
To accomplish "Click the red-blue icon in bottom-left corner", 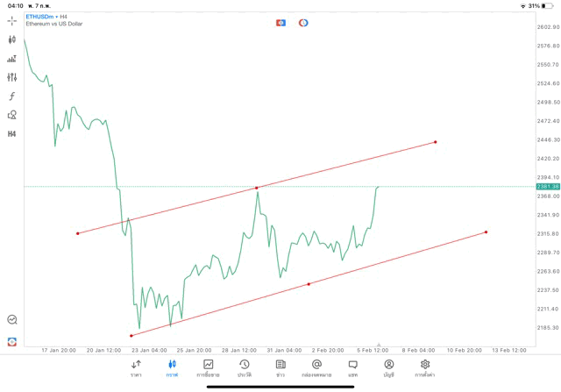I will pyautogui.click(x=12, y=341).
